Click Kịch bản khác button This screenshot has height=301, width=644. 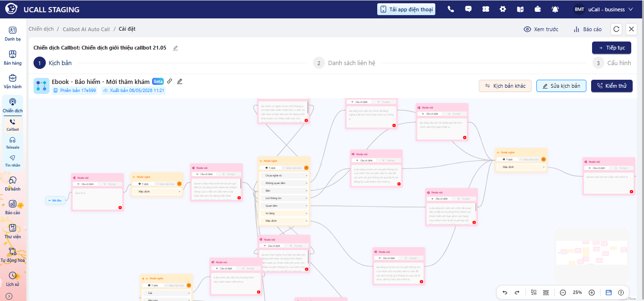pos(505,86)
